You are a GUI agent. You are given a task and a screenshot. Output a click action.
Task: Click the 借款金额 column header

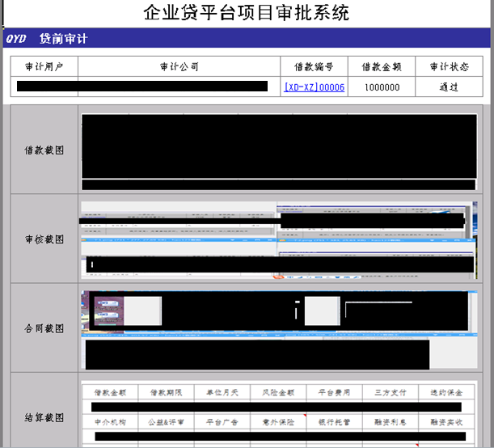(x=382, y=66)
